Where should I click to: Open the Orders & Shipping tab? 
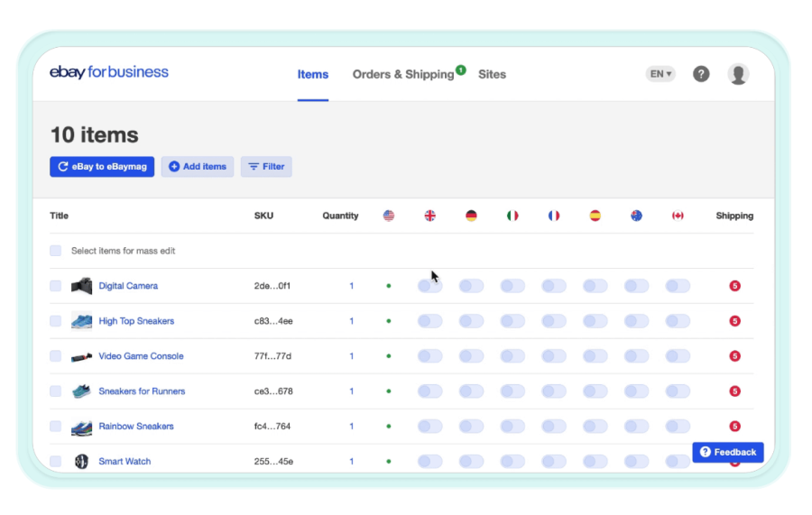point(403,75)
